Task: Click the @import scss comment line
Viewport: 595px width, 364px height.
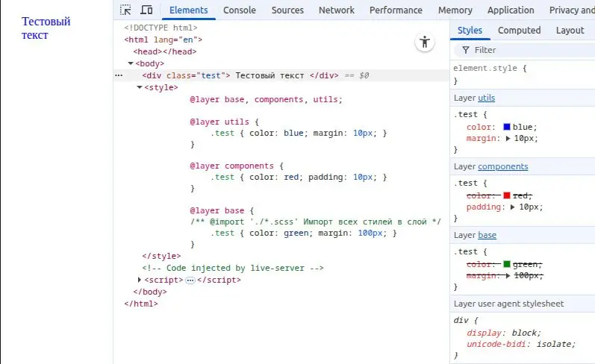Action: coord(315,222)
